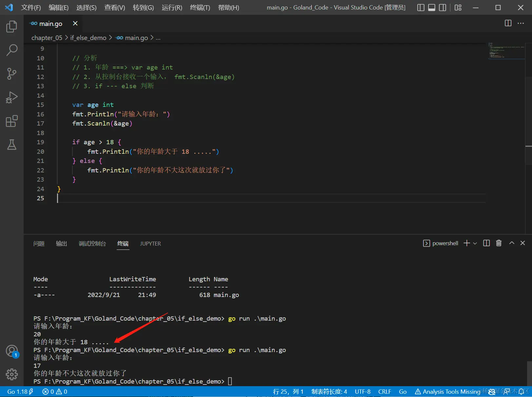Select the powershell terminal entry
This screenshot has height=397, width=532.
pyautogui.click(x=441, y=243)
